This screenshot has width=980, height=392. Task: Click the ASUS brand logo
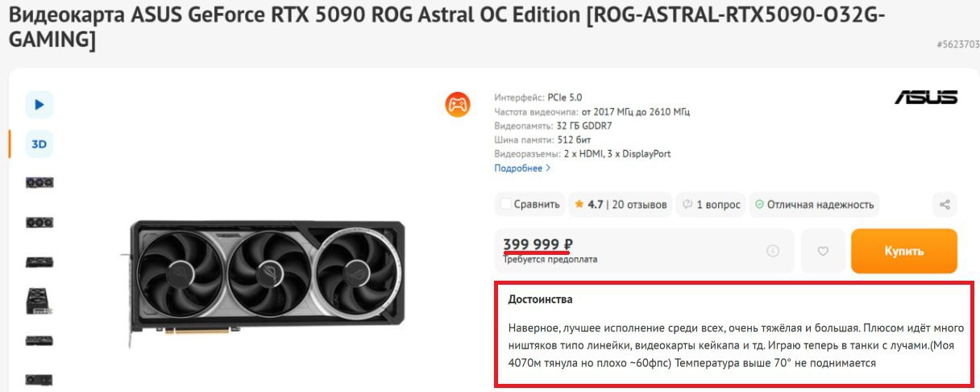[926, 98]
